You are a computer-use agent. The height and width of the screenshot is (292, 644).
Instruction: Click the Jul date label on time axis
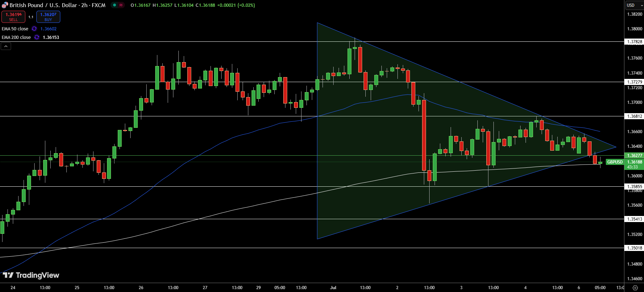(x=333, y=288)
